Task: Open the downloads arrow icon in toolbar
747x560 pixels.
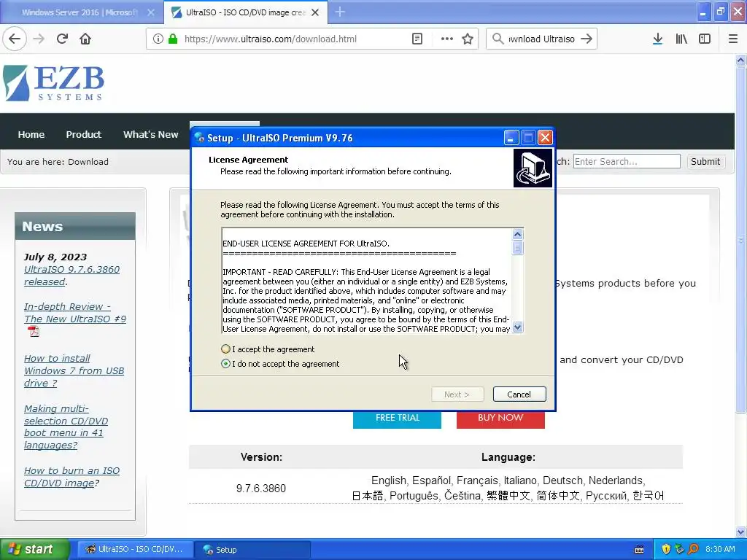Action: [x=657, y=39]
